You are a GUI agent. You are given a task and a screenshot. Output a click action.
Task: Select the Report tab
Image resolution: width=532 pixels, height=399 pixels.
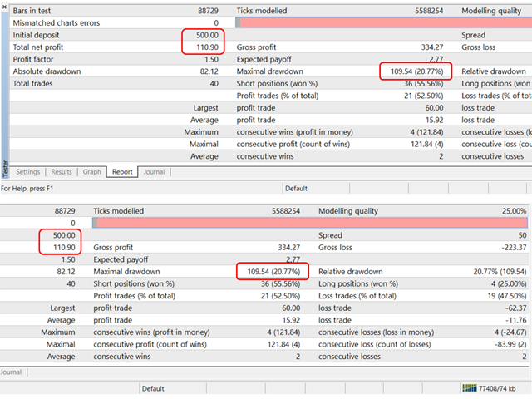122,172
